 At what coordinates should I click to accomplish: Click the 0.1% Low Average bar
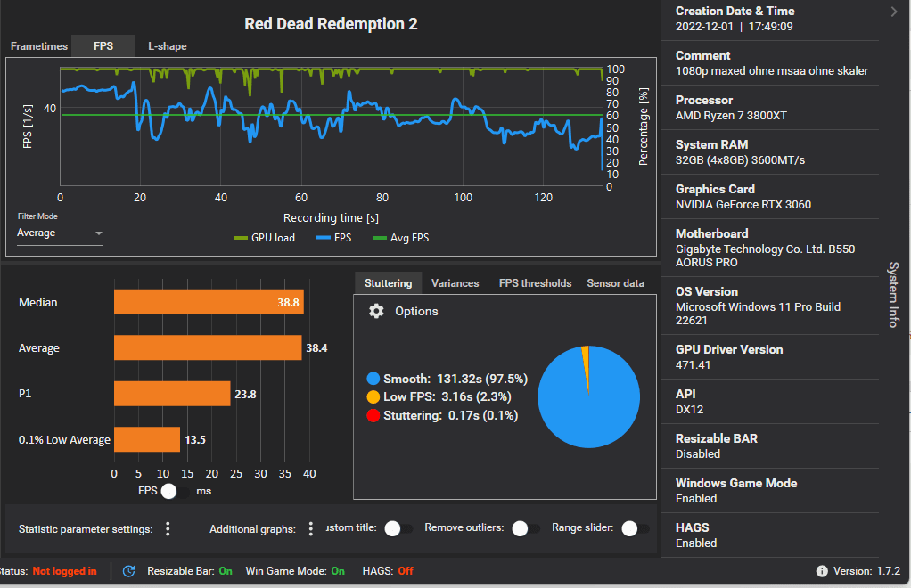point(147,439)
